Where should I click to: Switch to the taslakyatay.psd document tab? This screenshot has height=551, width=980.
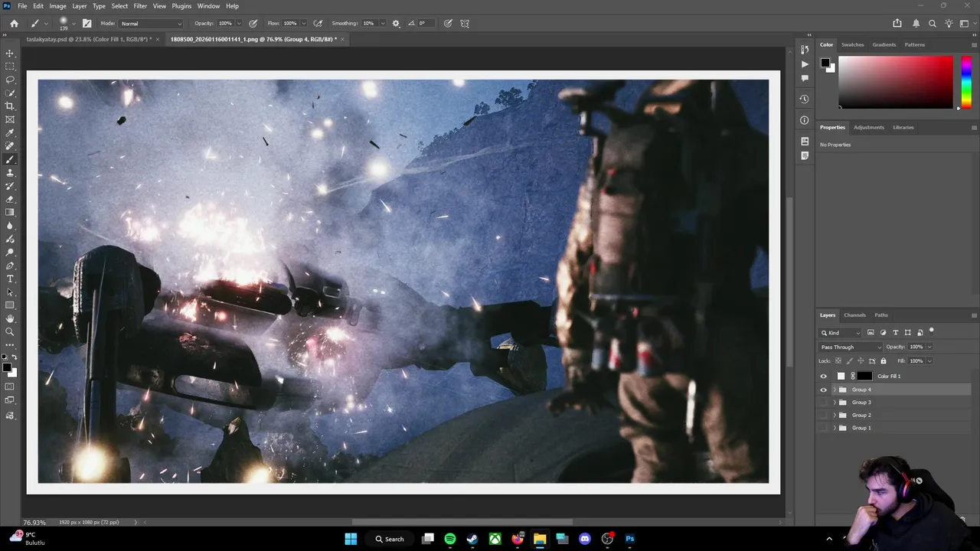click(89, 39)
